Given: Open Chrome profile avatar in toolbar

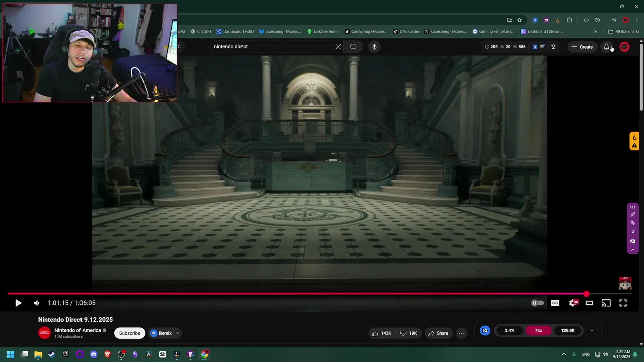Looking at the screenshot, I should [626, 20].
